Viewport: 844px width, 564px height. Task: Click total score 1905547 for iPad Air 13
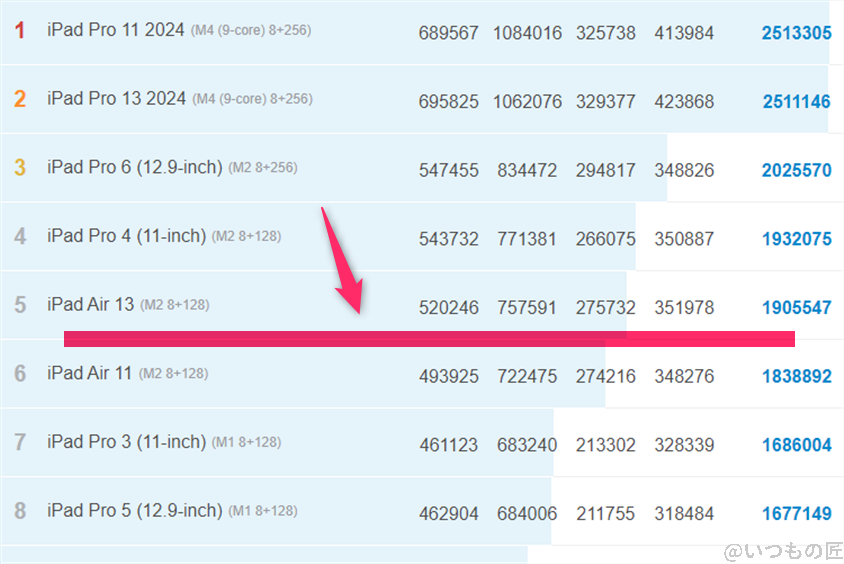pos(796,307)
